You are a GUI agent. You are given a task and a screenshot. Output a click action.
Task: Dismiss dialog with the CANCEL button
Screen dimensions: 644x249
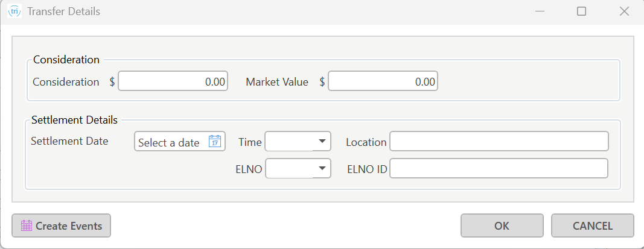click(593, 225)
